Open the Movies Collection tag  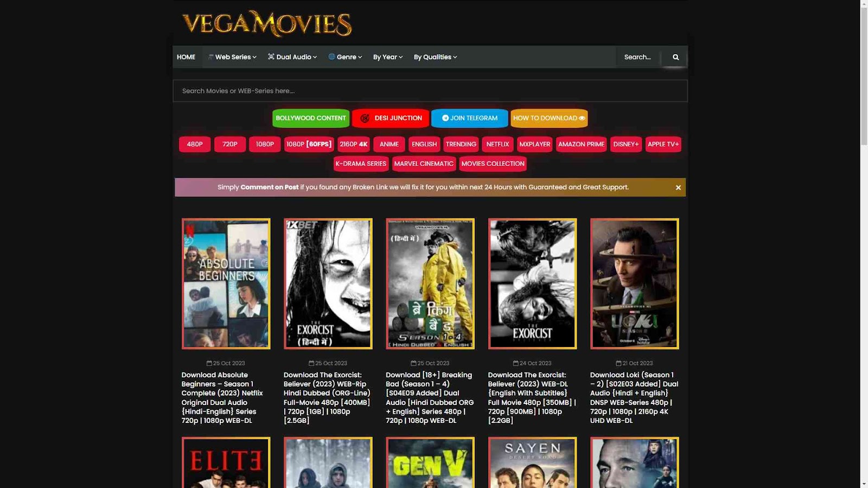[x=493, y=164]
